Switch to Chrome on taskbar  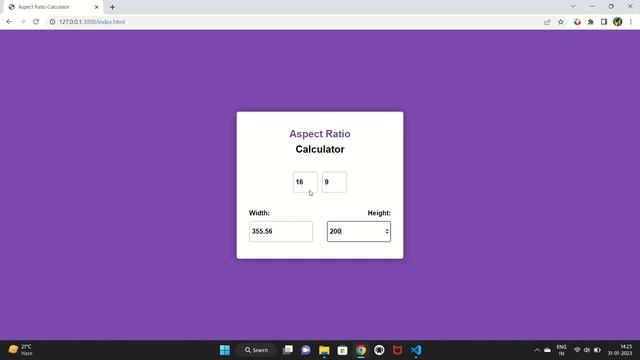coord(361,350)
